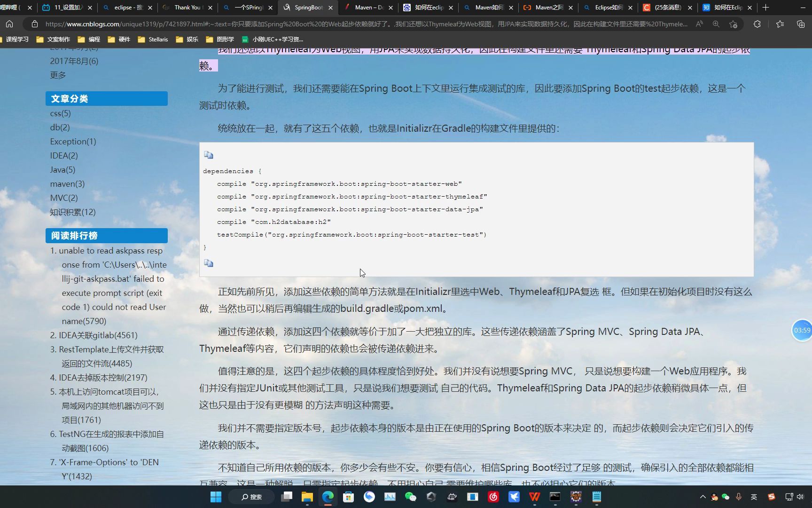The width and height of the screenshot is (812, 508).
Task: Open the 编程 bookmarks folder
Action: [x=89, y=40]
